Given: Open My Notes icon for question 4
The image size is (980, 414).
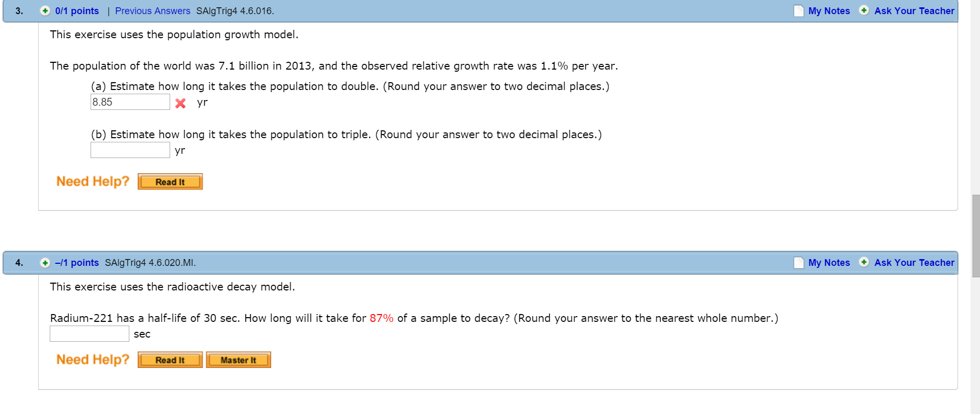Looking at the screenshot, I should [799, 263].
